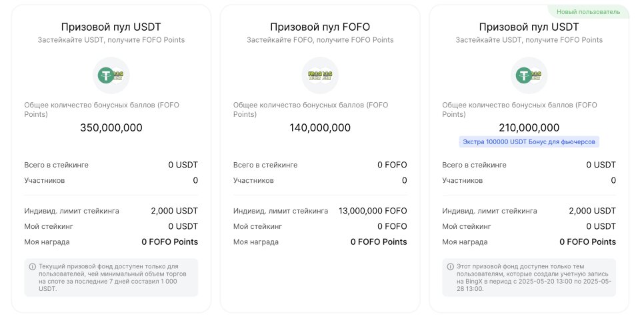644x323 pixels.
Task: Select the new-user 'Призовой пул USDT' title
Action: tap(529, 27)
